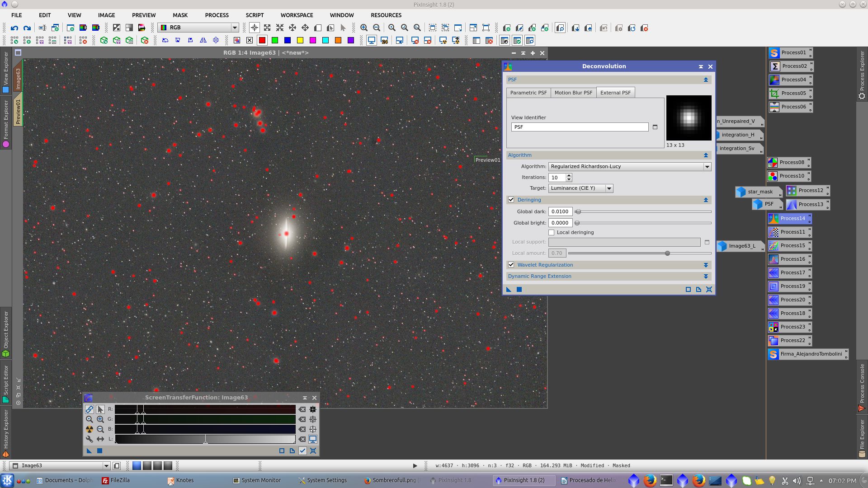Click the Zoom Out magnifier in the toolbar
The height and width of the screenshot is (488, 868).
(377, 28)
